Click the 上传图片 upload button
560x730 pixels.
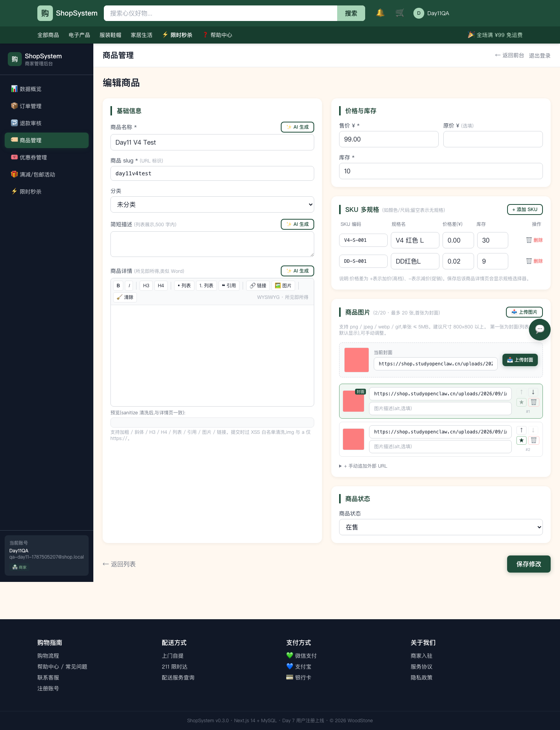[524, 312]
